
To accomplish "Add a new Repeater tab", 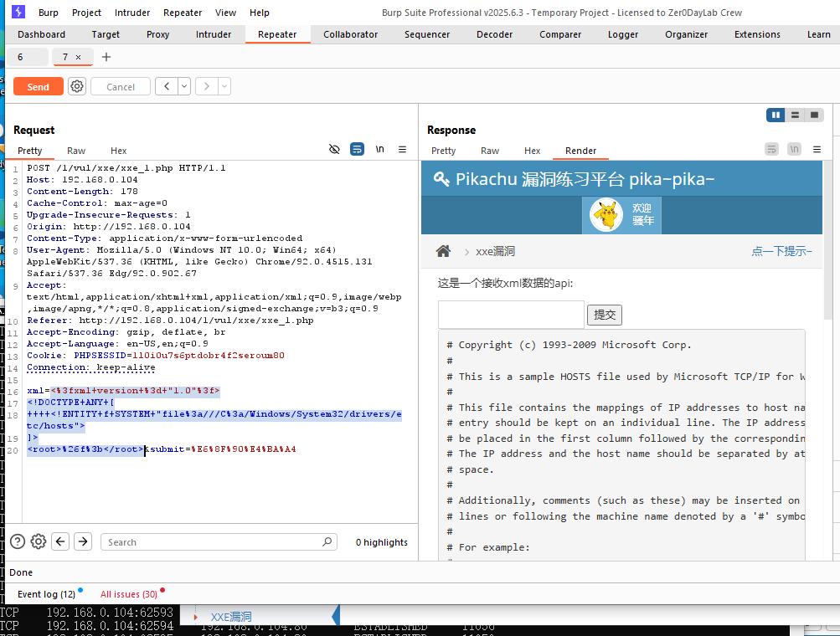I will tap(106, 57).
